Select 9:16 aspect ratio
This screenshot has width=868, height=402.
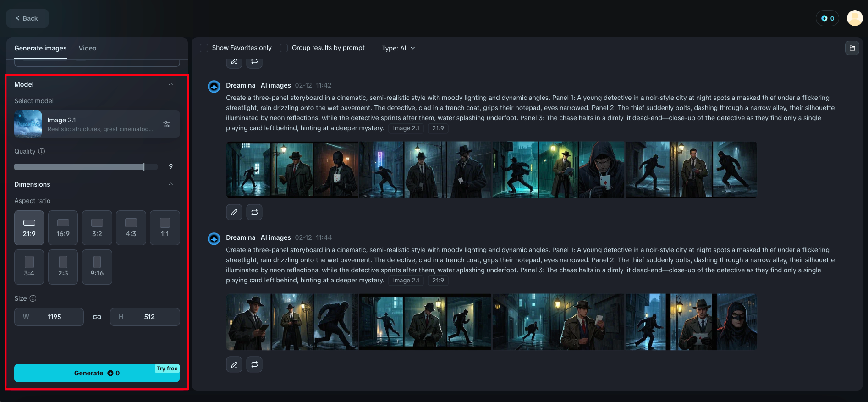[97, 267]
